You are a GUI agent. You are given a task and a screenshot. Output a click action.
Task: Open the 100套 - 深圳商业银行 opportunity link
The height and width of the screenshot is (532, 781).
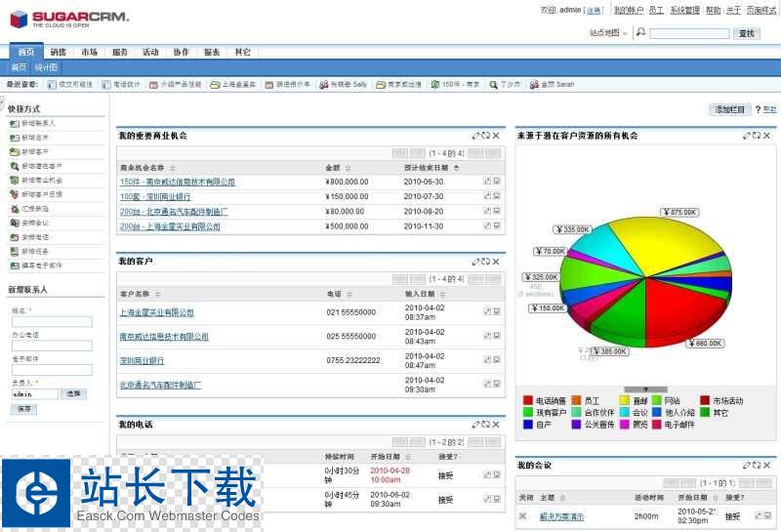click(x=155, y=196)
